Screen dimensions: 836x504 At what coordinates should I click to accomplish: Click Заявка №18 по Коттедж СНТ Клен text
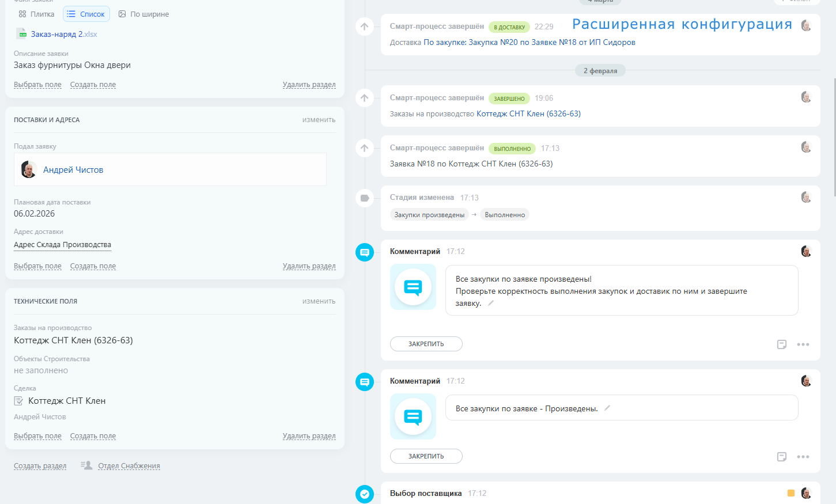pyautogui.click(x=471, y=164)
